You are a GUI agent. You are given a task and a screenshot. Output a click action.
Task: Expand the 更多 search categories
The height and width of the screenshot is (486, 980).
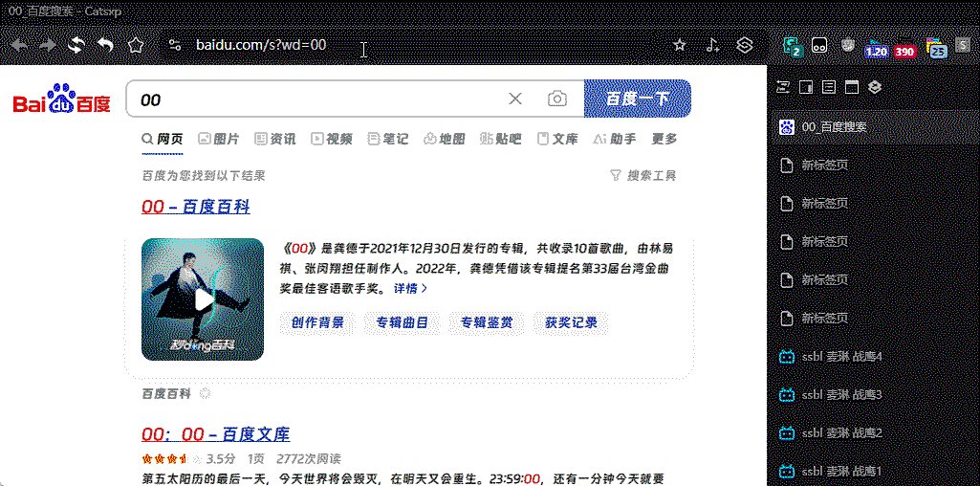point(664,139)
